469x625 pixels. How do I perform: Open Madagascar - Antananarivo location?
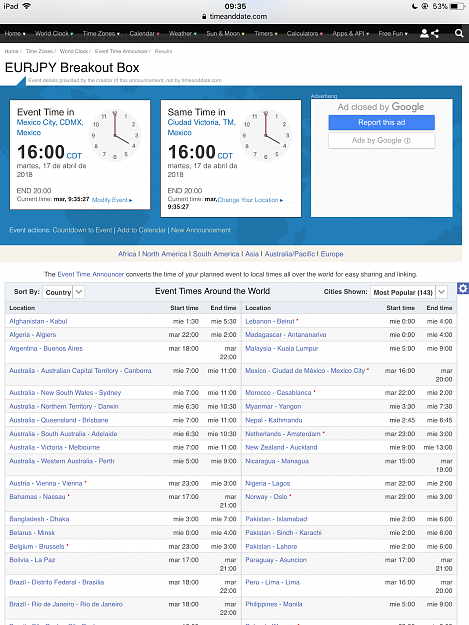tap(286, 335)
